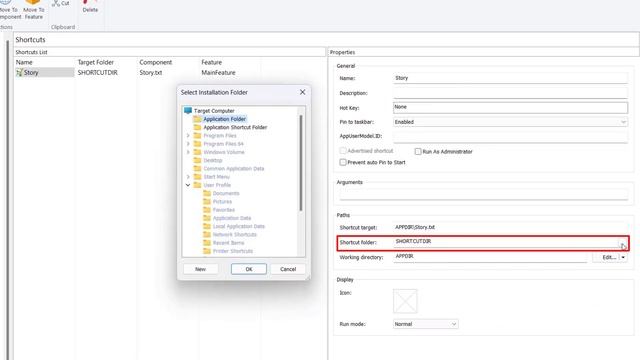Select the Story shortcut row icon
Viewport: 640px width, 360px height.
pyautogui.click(x=19, y=72)
